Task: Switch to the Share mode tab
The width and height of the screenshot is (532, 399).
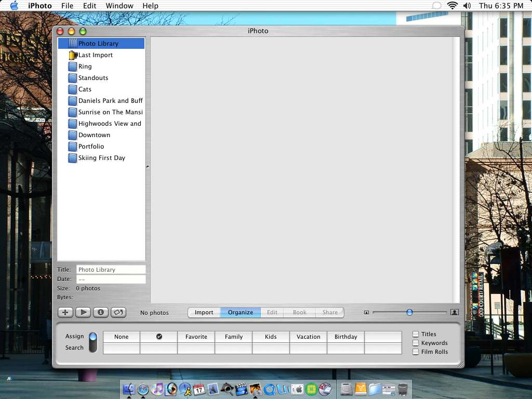Action: tap(330, 312)
